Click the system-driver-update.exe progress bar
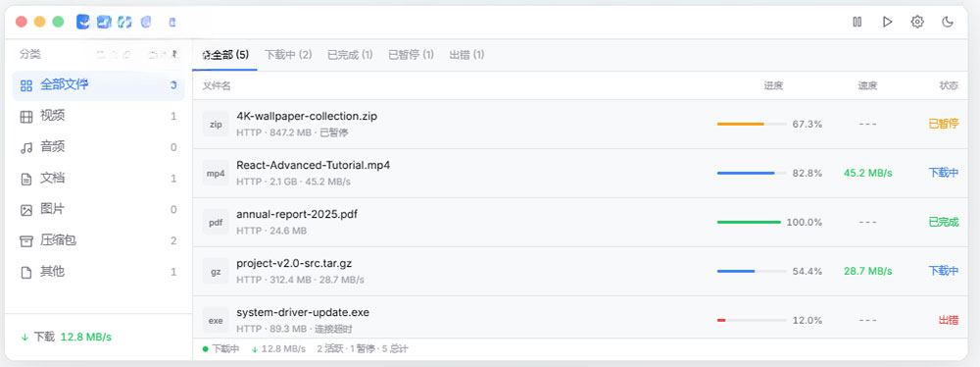The image size is (980, 367). 752,320
